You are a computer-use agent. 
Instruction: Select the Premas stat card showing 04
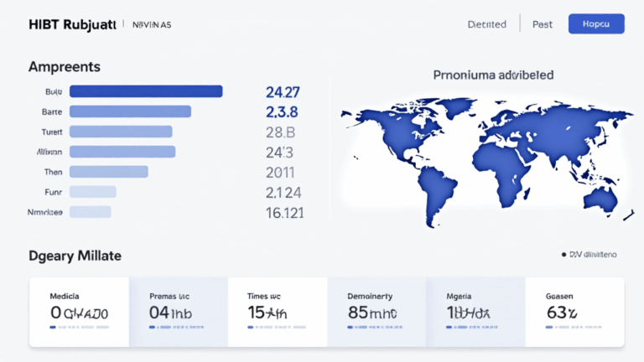pos(178,312)
